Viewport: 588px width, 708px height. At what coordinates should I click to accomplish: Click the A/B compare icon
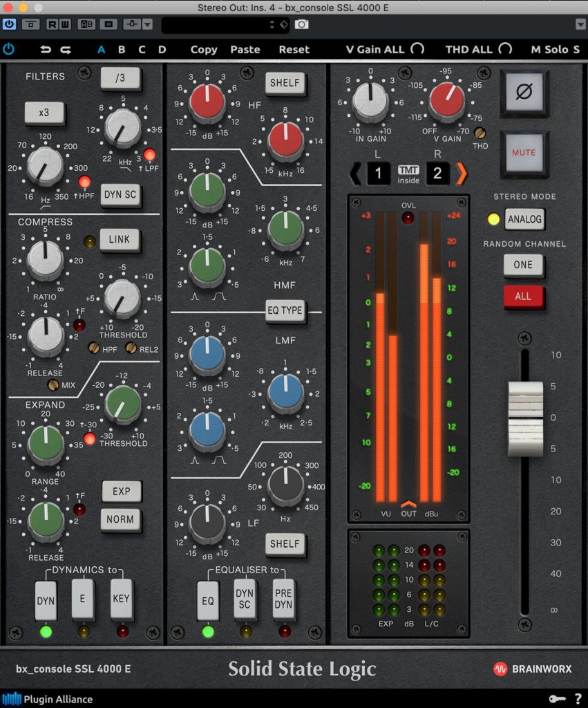click(86, 24)
